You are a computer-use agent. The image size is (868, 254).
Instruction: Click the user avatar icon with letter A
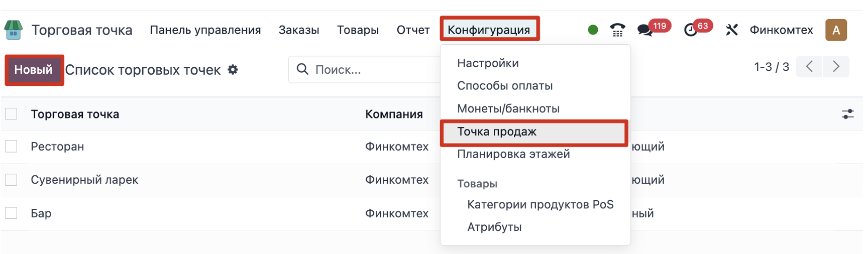[836, 30]
